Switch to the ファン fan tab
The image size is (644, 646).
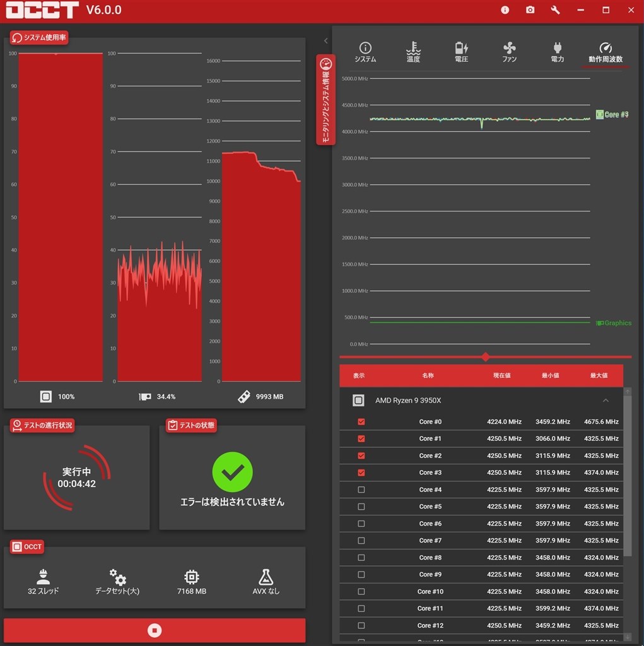(509, 52)
